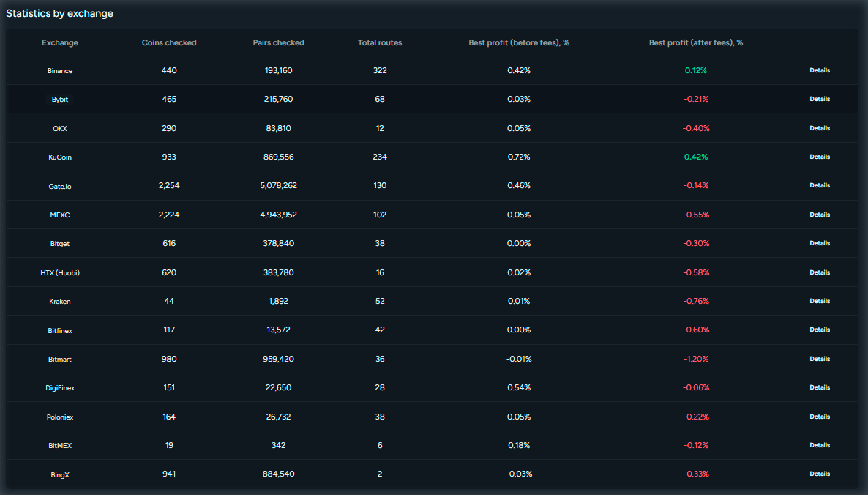Select the Bybit exchange name
The width and height of the screenshot is (868, 495).
(59, 99)
